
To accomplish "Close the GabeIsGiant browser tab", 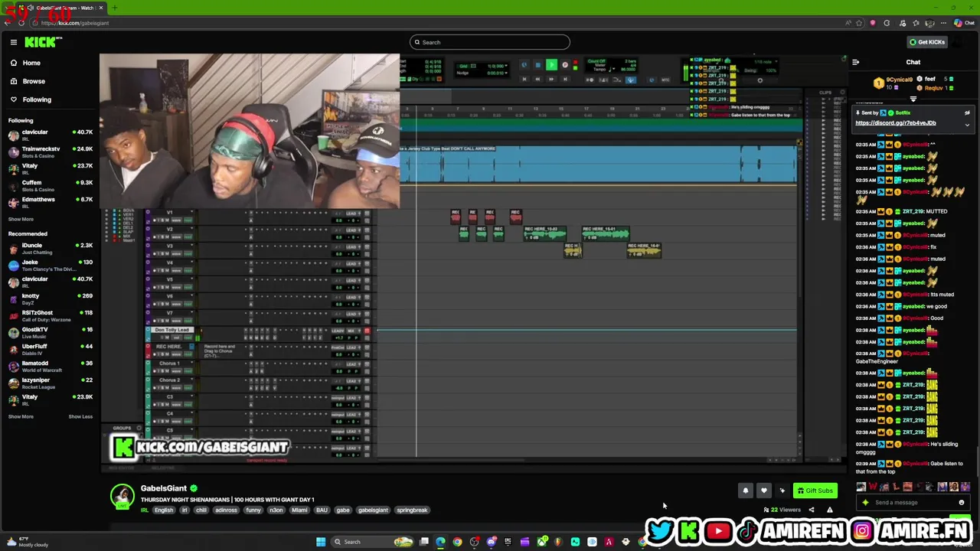I will point(101,8).
